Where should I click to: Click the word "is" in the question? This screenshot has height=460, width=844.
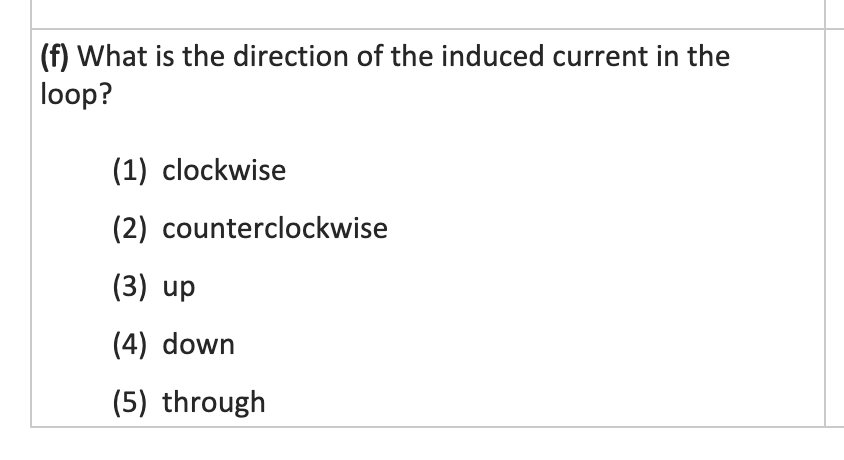[158, 56]
